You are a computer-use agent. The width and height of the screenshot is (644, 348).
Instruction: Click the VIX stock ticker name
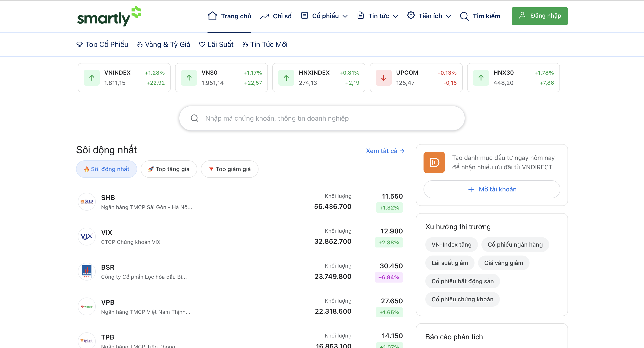click(x=106, y=233)
